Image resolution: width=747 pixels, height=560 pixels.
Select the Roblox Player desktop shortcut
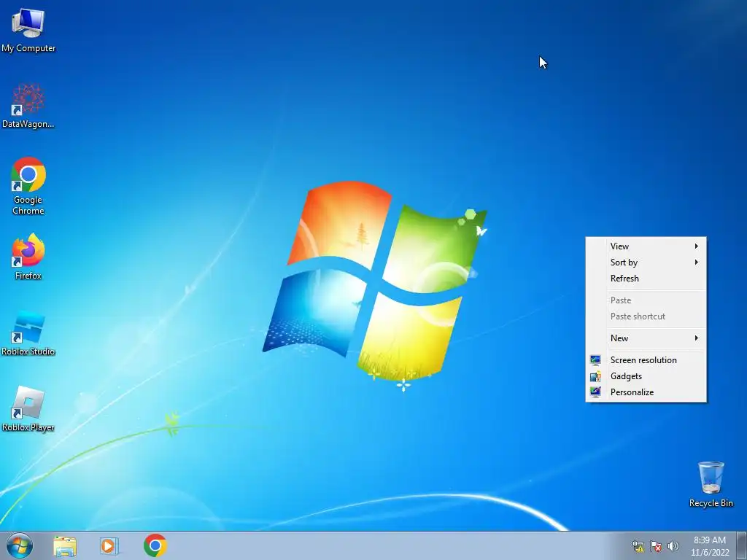point(28,408)
